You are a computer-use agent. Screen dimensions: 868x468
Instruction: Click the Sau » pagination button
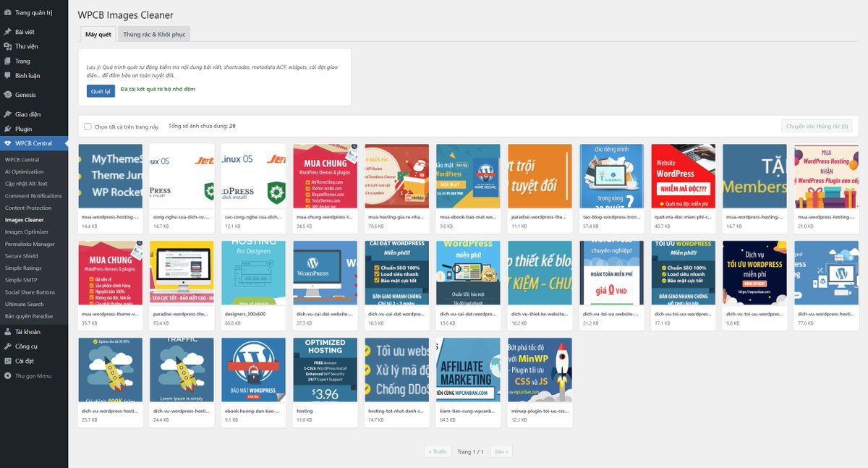pyautogui.click(x=501, y=451)
